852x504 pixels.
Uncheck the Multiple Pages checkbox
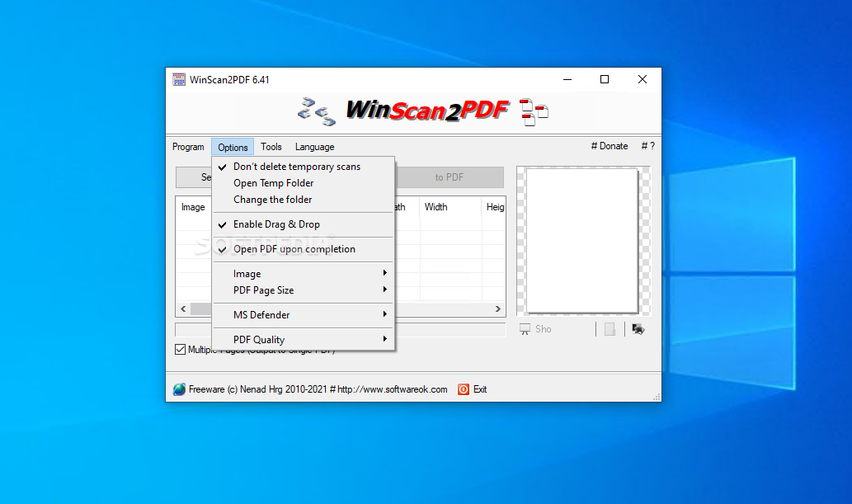180,349
